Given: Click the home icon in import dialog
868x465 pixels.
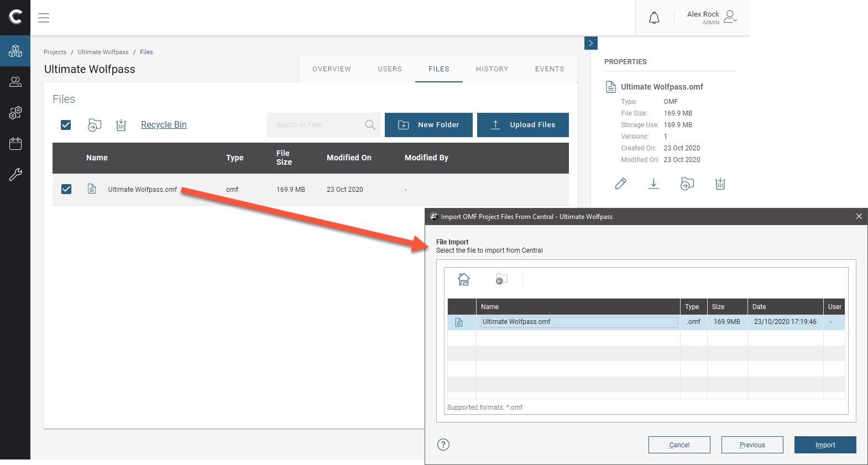Looking at the screenshot, I should pos(464,279).
